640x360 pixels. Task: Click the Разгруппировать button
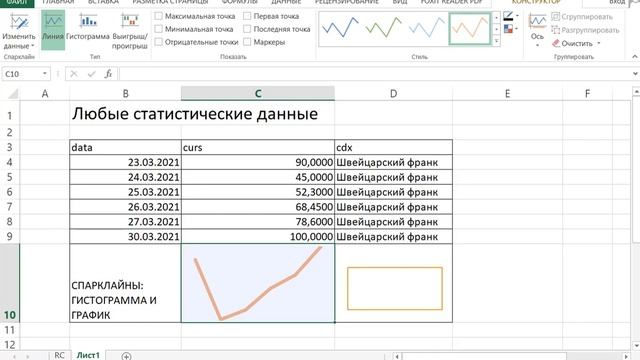click(x=585, y=30)
